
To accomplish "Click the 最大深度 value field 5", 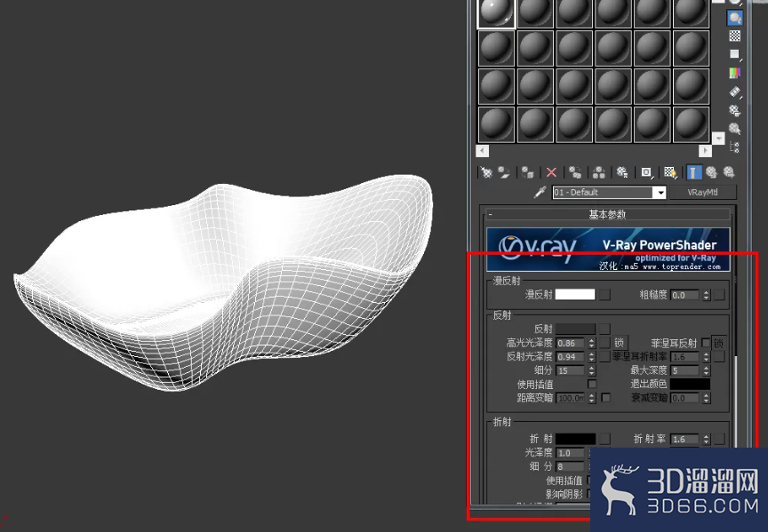I will 684,370.
